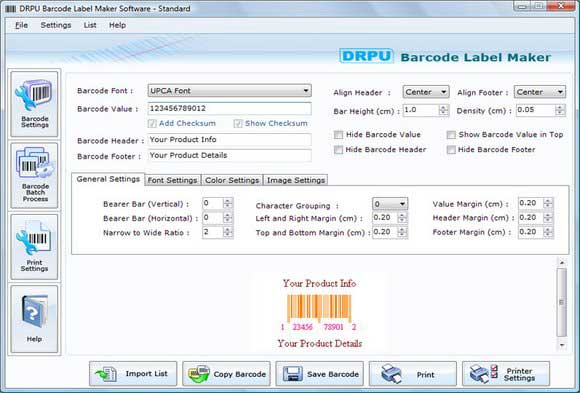This screenshot has width=580, height=393.
Task: Click the Copy Barcode button
Action: pos(226,374)
